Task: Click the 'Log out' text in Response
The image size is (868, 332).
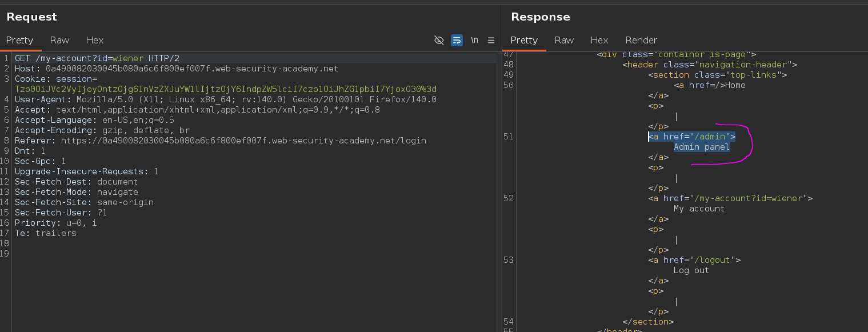Action: coord(691,270)
